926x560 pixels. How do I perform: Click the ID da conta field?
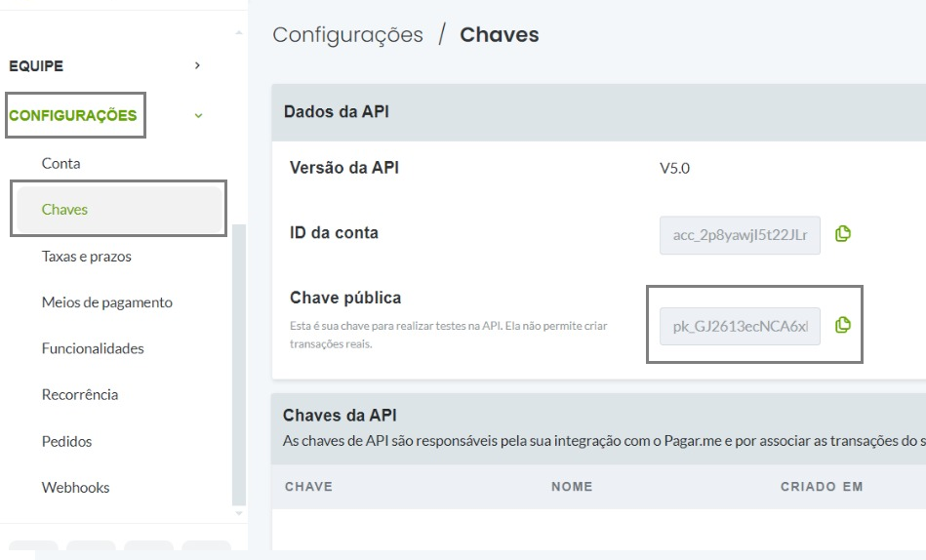click(x=740, y=235)
